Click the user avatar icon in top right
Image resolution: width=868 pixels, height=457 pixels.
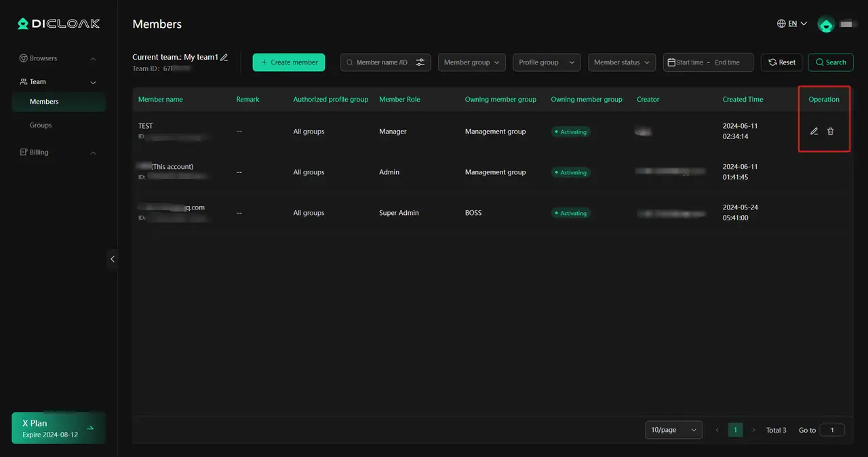point(826,24)
